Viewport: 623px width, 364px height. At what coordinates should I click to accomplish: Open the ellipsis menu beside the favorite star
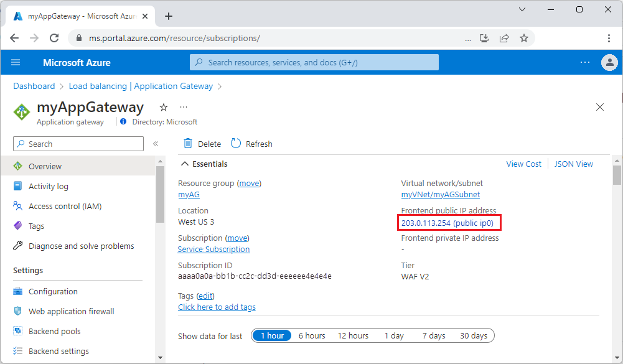(x=182, y=107)
